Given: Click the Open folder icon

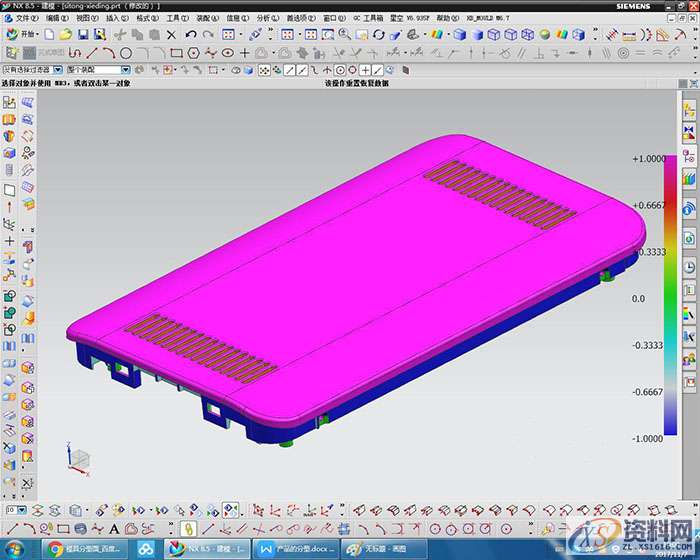Looking at the screenshot, I should click(x=67, y=35).
